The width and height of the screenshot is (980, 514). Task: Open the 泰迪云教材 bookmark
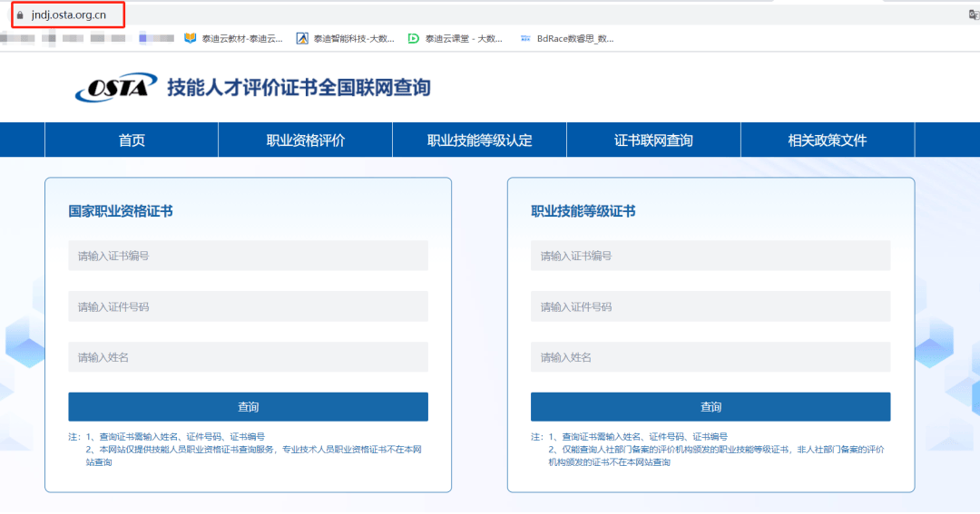point(233,38)
